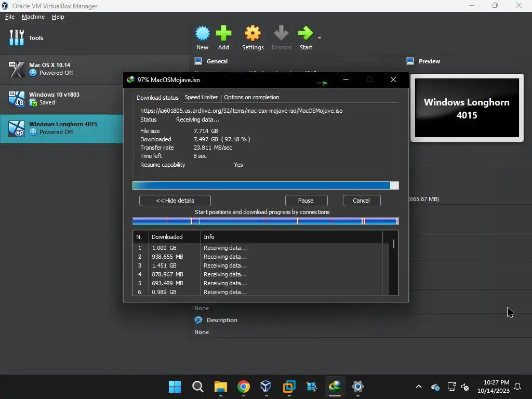Click the download manager title bar icon

tap(130, 79)
